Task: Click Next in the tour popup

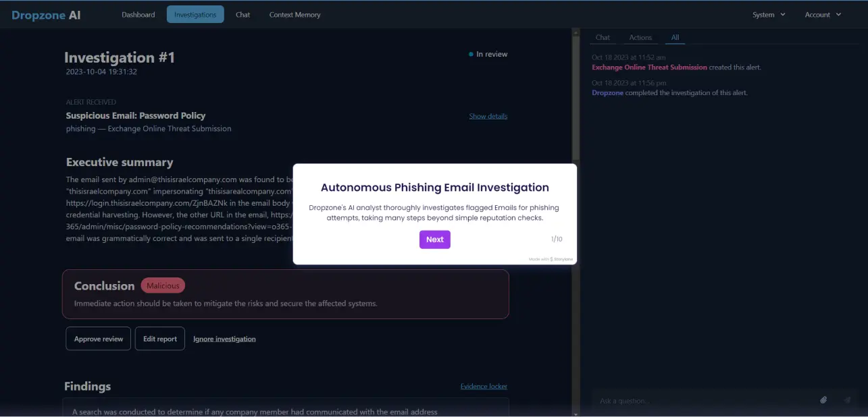Action: pyautogui.click(x=435, y=240)
